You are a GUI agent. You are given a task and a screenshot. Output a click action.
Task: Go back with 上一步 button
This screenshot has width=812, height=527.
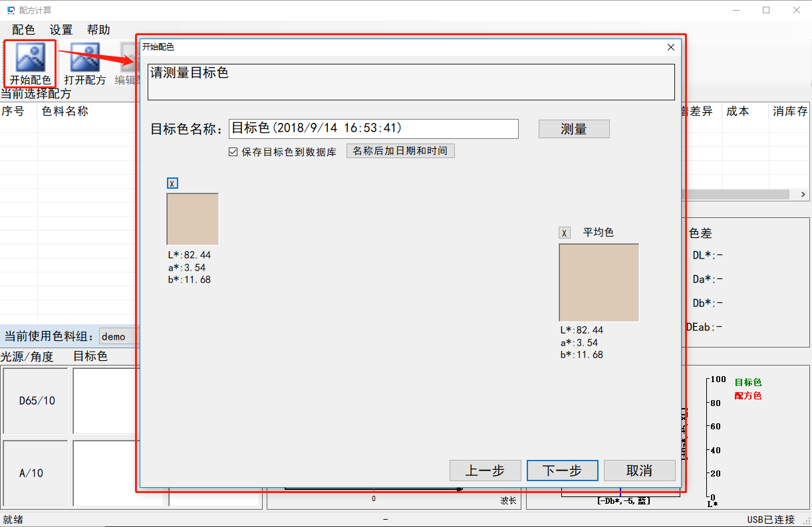click(x=485, y=471)
